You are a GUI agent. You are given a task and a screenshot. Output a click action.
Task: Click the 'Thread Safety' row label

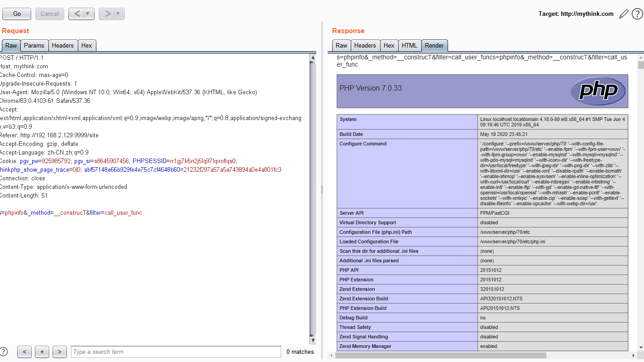(x=355, y=327)
